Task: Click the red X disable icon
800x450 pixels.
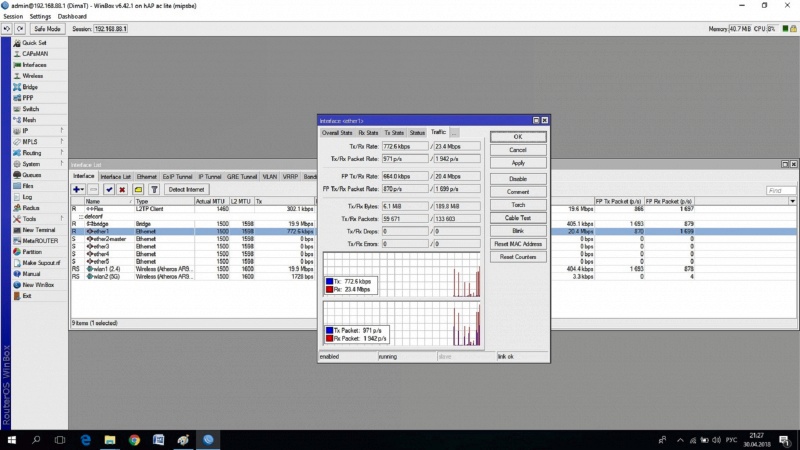Action: (122, 189)
